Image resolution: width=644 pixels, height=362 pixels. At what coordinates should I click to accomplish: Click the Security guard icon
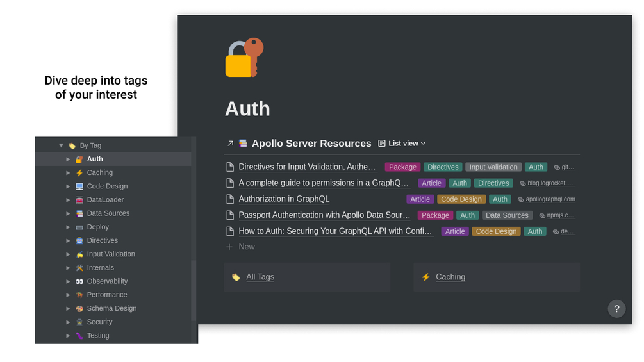click(79, 322)
